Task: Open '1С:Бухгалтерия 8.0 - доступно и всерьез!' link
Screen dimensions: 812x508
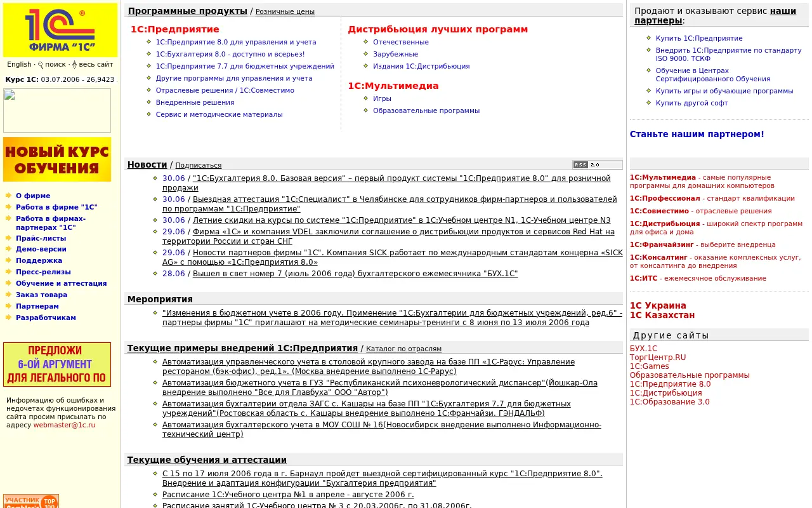Action: coord(230,54)
